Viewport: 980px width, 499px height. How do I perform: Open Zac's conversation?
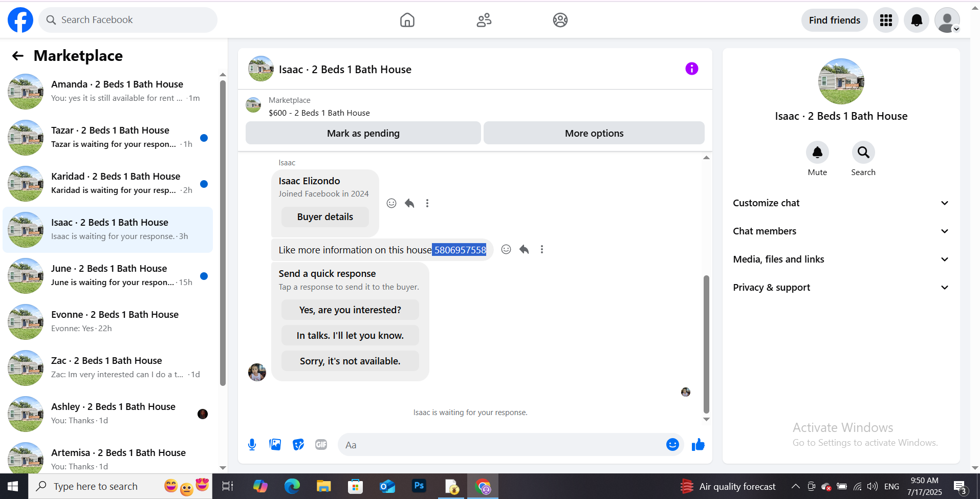click(108, 368)
